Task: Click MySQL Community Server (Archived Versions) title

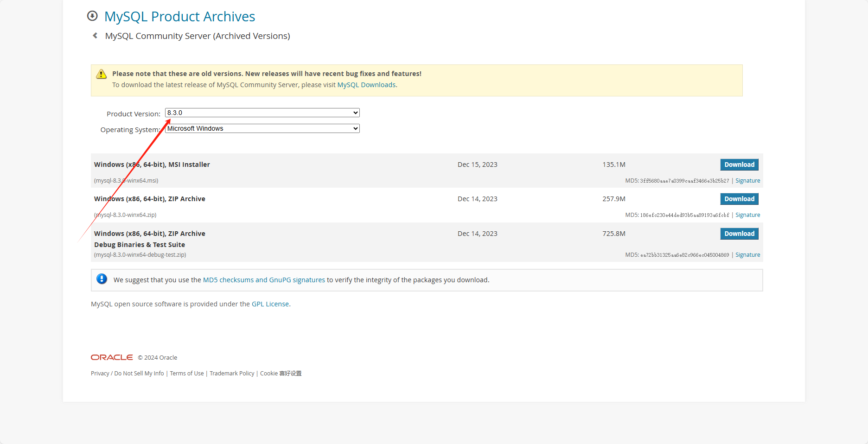Action: click(198, 36)
